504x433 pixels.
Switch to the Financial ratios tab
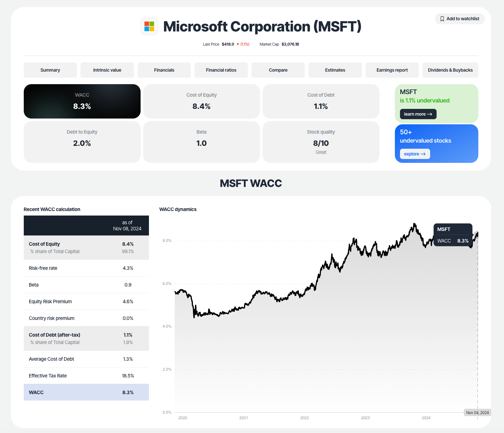click(221, 70)
